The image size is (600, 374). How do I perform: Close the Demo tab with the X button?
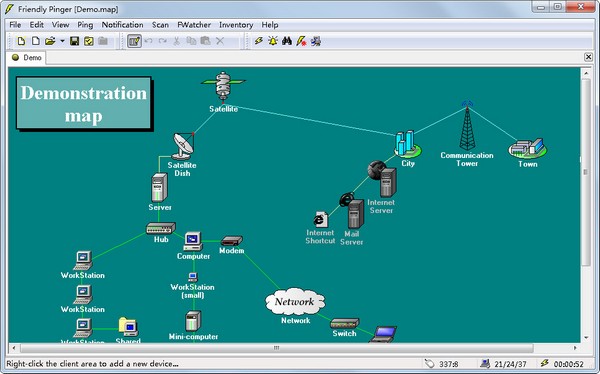pyautogui.click(x=589, y=57)
